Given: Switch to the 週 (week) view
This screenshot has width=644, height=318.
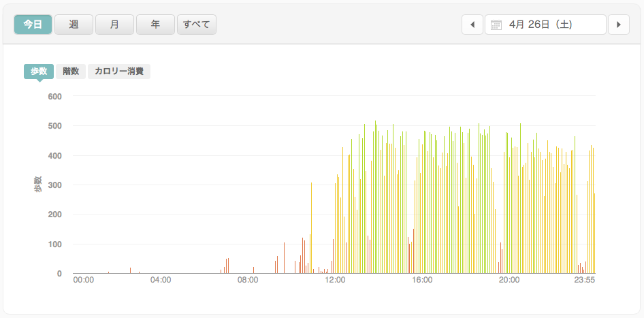Looking at the screenshot, I should click(x=74, y=25).
